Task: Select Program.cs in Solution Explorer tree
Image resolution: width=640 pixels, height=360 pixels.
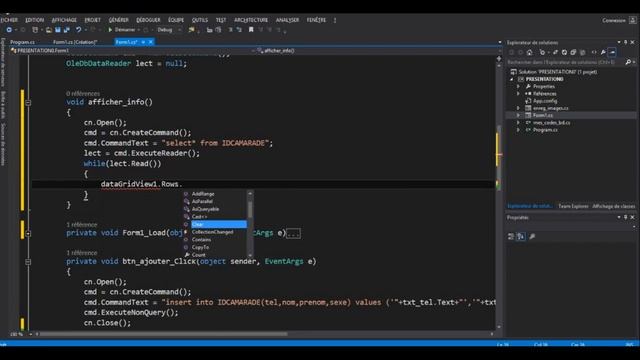Action: pyautogui.click(x=545, y=130)
